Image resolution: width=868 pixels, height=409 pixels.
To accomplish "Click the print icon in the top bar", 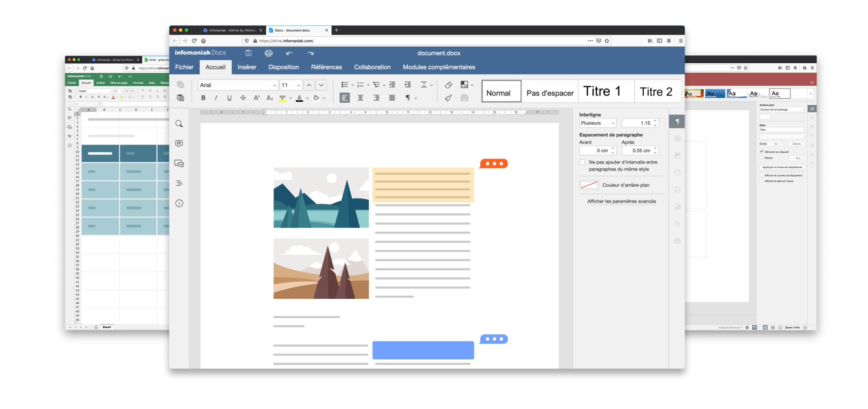I will tap(269, 53).
